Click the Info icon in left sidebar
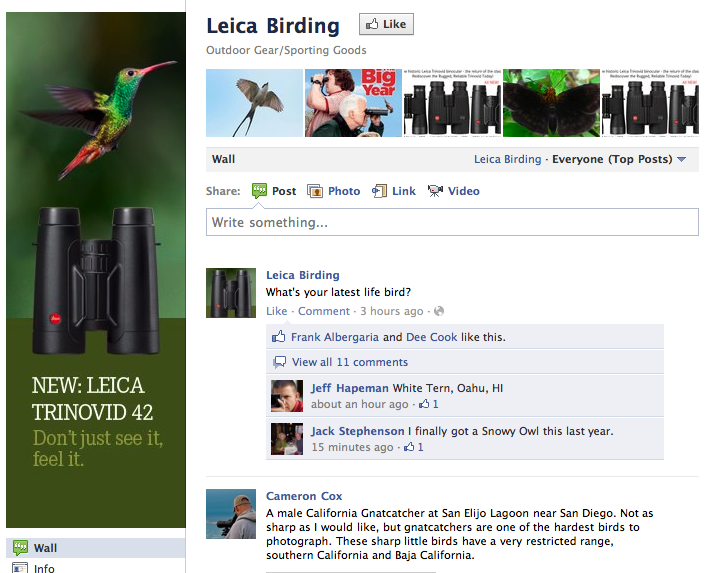Screen dimensions: 711x573 [20, 568]
